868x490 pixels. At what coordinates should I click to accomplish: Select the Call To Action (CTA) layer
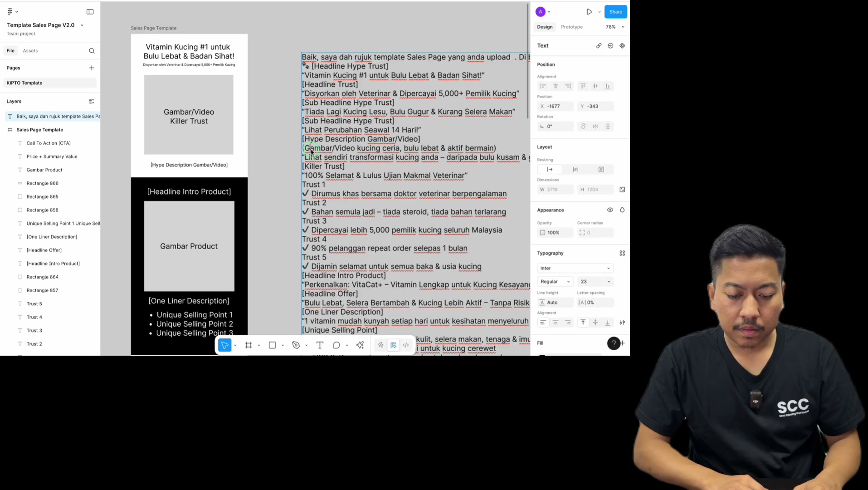[49, 143]
